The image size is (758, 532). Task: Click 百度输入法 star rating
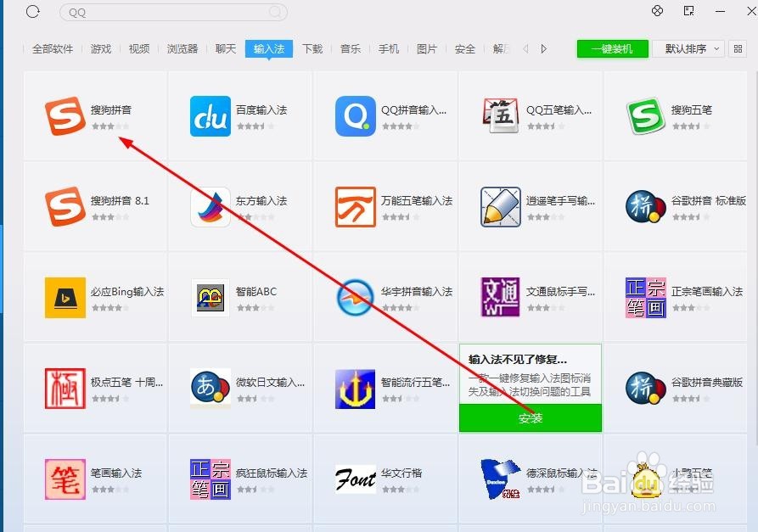coord(255,126)
